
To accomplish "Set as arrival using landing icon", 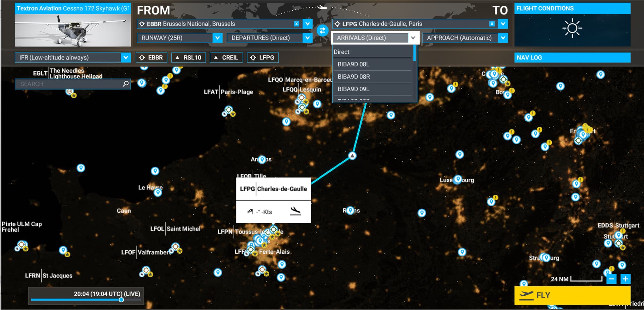I will [x=295, y=211].
